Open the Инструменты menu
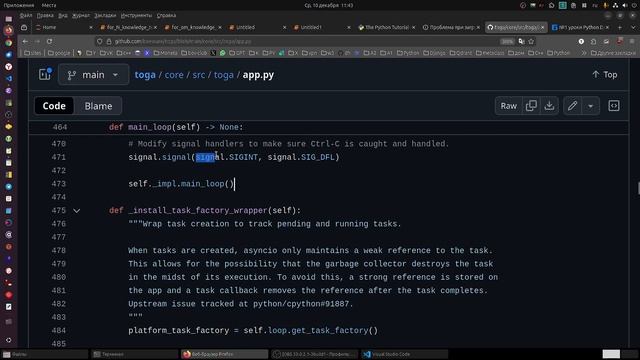The image size is (640, 360). (x=136, y=16)
